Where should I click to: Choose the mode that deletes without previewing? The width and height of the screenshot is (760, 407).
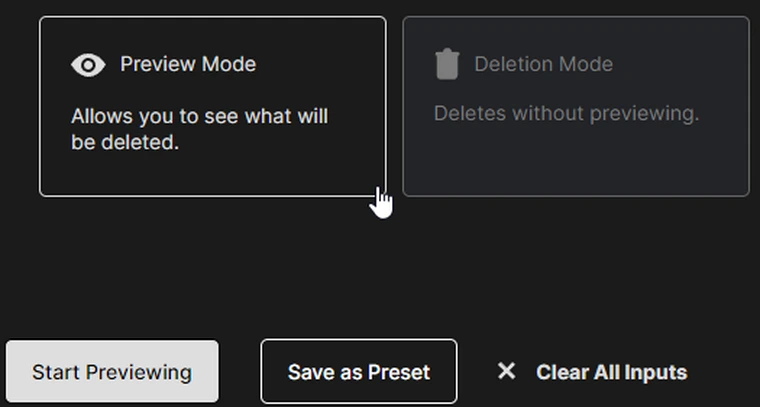coord(576,107)
